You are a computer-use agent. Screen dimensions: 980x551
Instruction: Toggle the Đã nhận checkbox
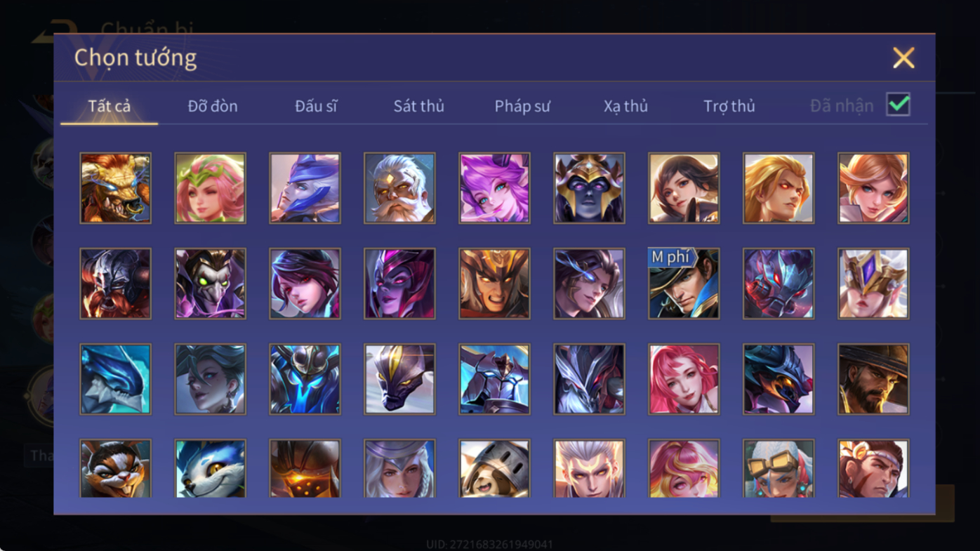(898, 105)
